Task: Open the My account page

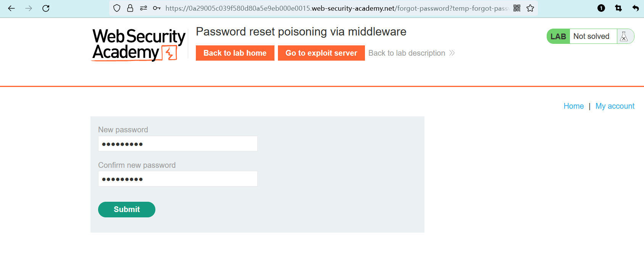Action: (615, 106)
